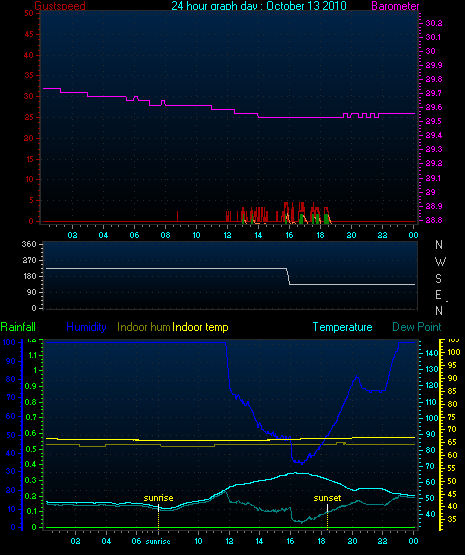Click 270 on the wind direction scale
Image resolution: width=465 pixels, height=555 pixels.
(x=29, y=260)
